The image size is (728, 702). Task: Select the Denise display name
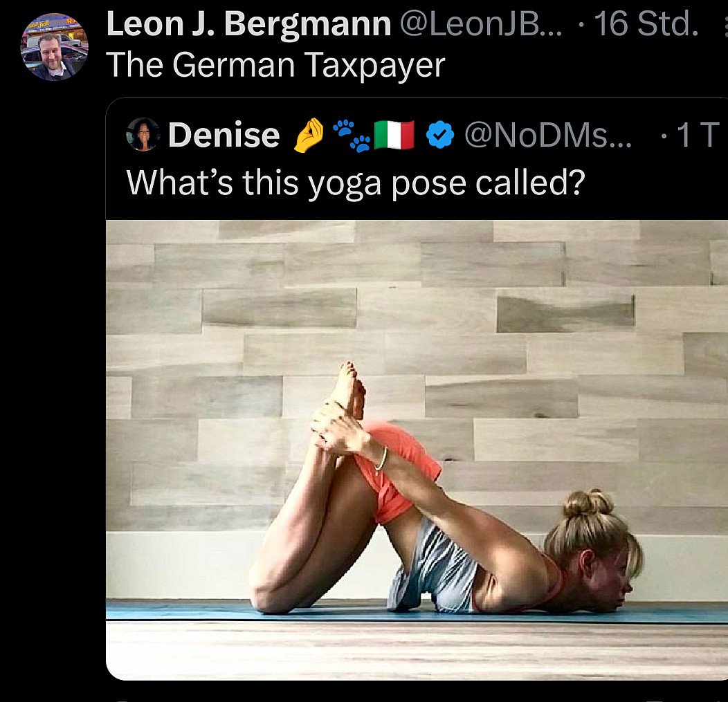(224, 135)
